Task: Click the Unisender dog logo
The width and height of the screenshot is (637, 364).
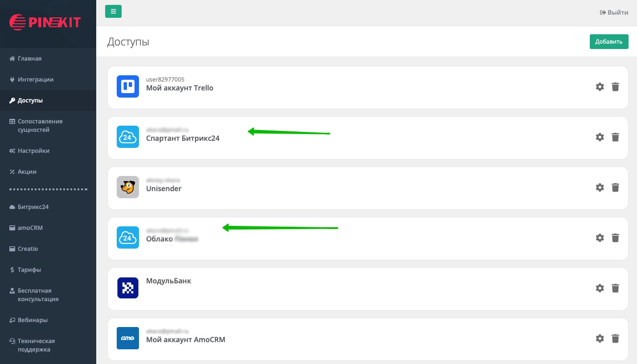Action: 128,187
